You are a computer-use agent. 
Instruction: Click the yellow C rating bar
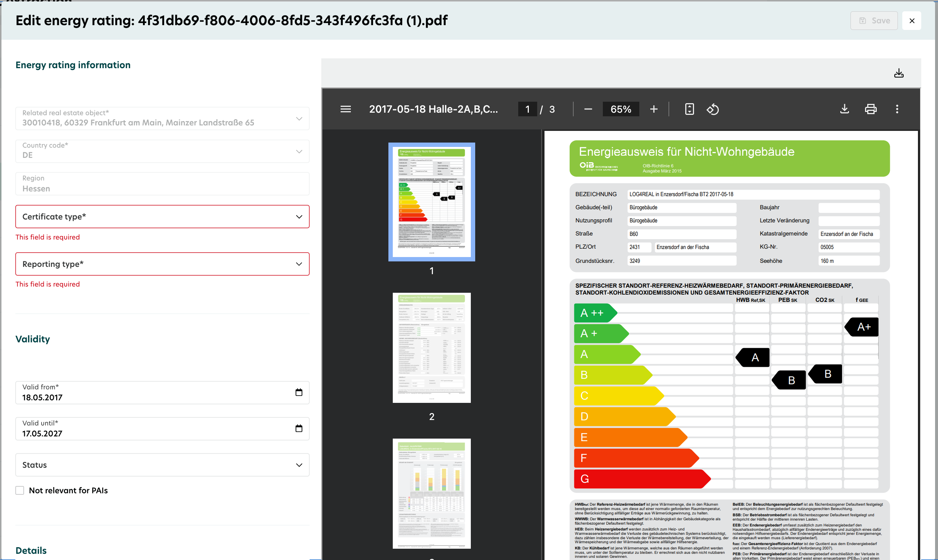619,396
